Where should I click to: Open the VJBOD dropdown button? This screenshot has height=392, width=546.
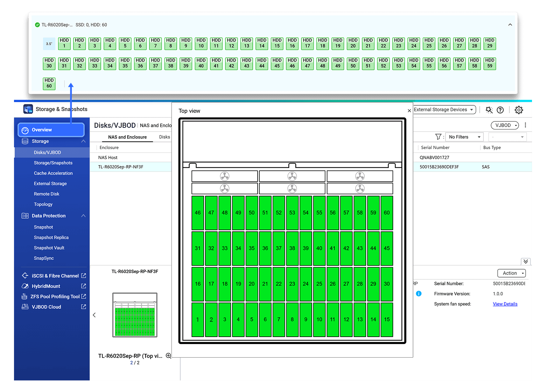[x=505, y=125]
